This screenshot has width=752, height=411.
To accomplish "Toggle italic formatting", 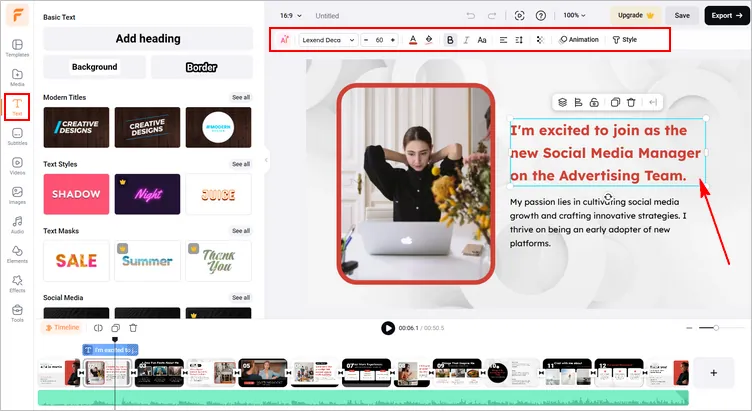I will pos(466,40).
